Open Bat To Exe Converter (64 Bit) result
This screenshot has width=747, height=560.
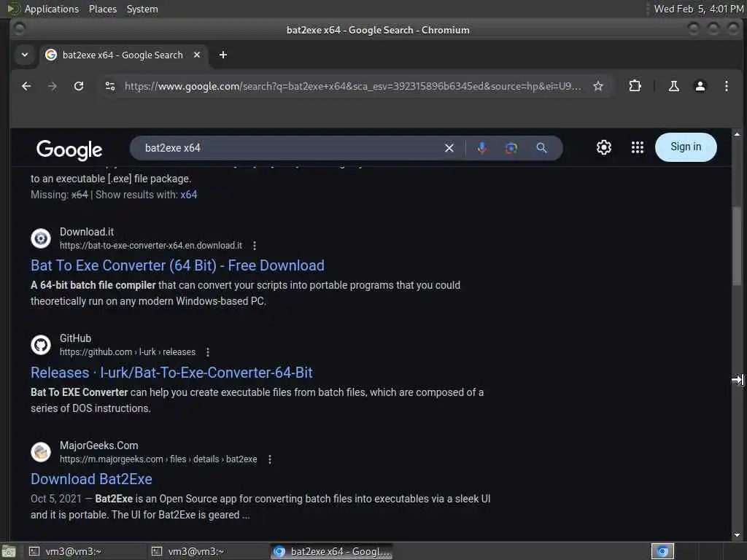177,265
